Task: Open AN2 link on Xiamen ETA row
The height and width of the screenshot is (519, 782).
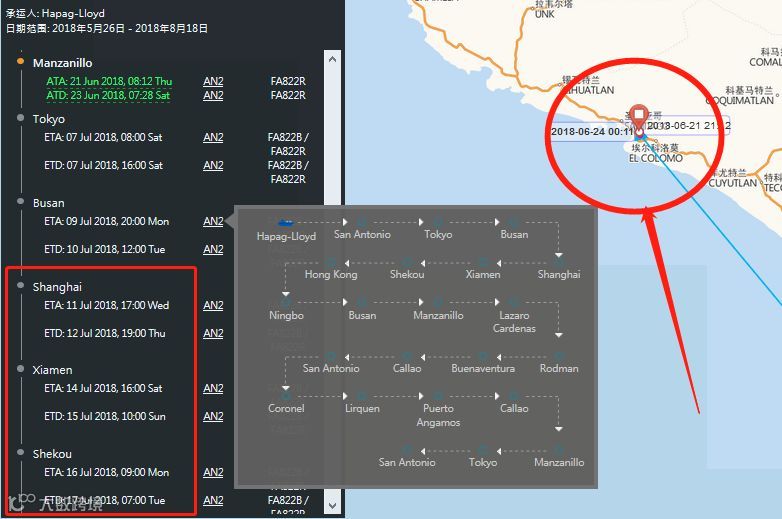Action: tap(213, 388)
